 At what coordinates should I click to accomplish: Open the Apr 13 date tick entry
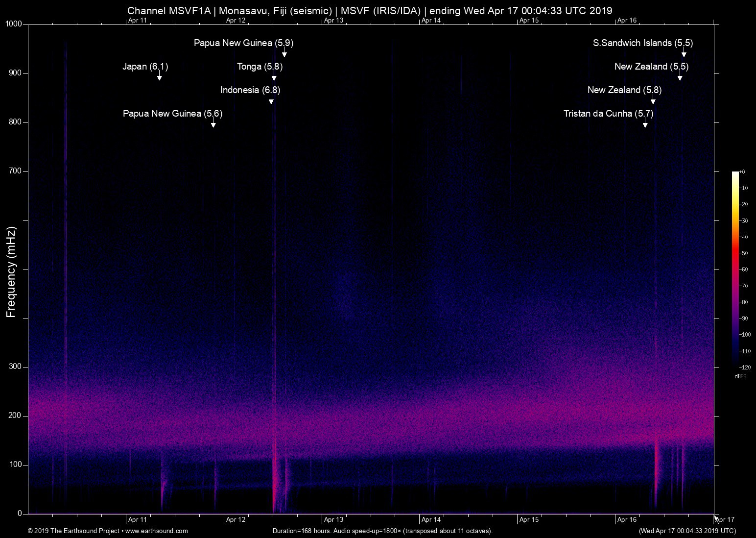(335, 519)
